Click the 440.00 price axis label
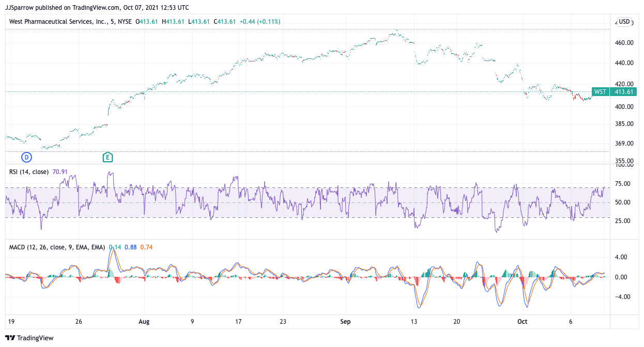644x347 pixels. (x=624, y=63)
